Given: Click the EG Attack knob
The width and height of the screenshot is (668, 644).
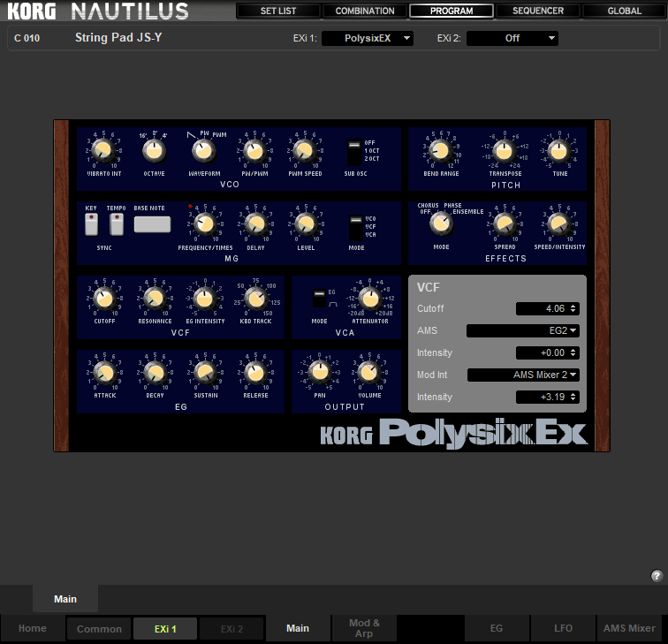Looking at the screenshot, I should point(105,373).
